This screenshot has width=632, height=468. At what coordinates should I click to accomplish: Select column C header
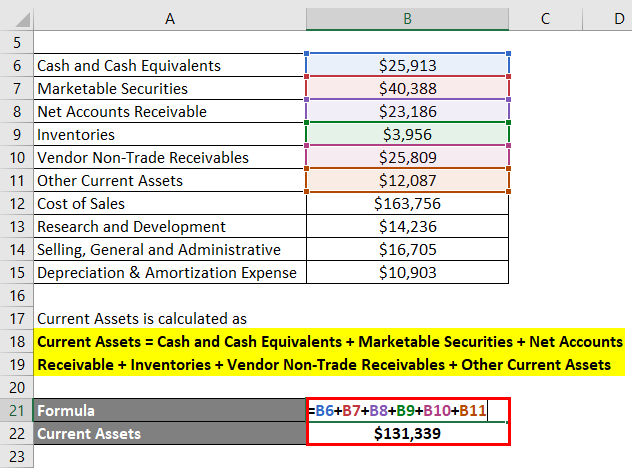[545, 19]
